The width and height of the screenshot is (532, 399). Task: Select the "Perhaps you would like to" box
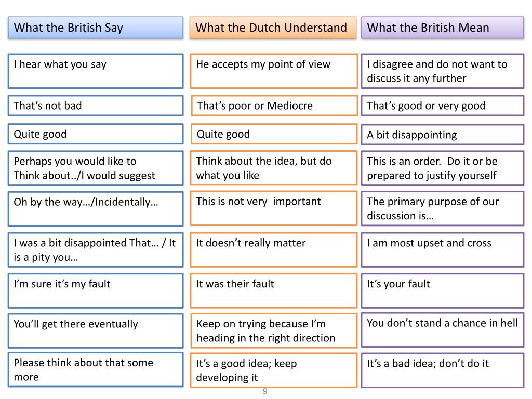click(96, 168)
